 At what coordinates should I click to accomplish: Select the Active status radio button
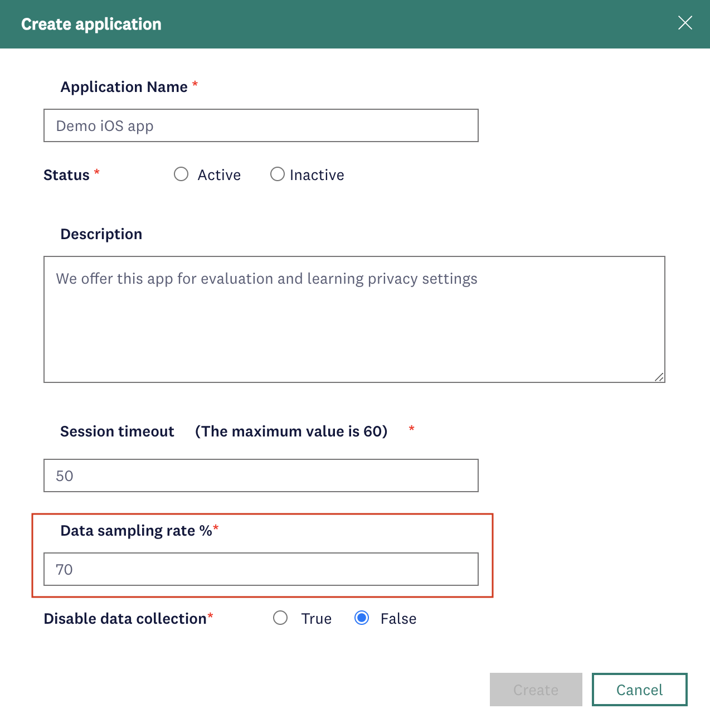point(181,174)
